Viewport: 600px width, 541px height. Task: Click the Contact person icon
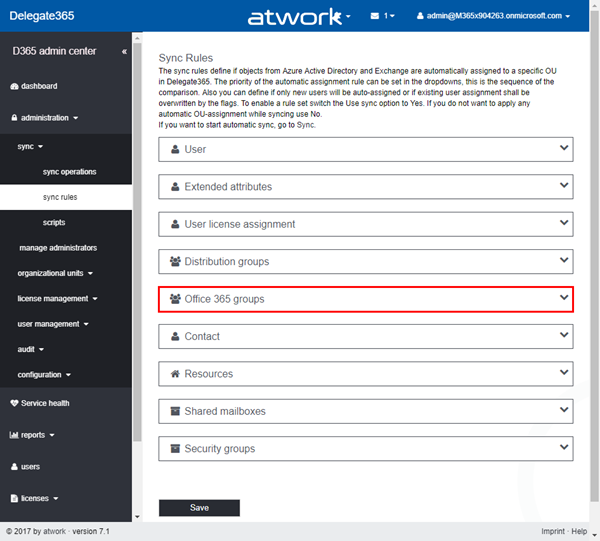tap(175, 336)
